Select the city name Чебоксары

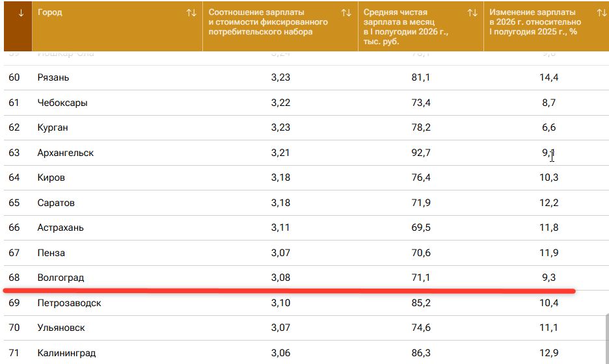62,103
